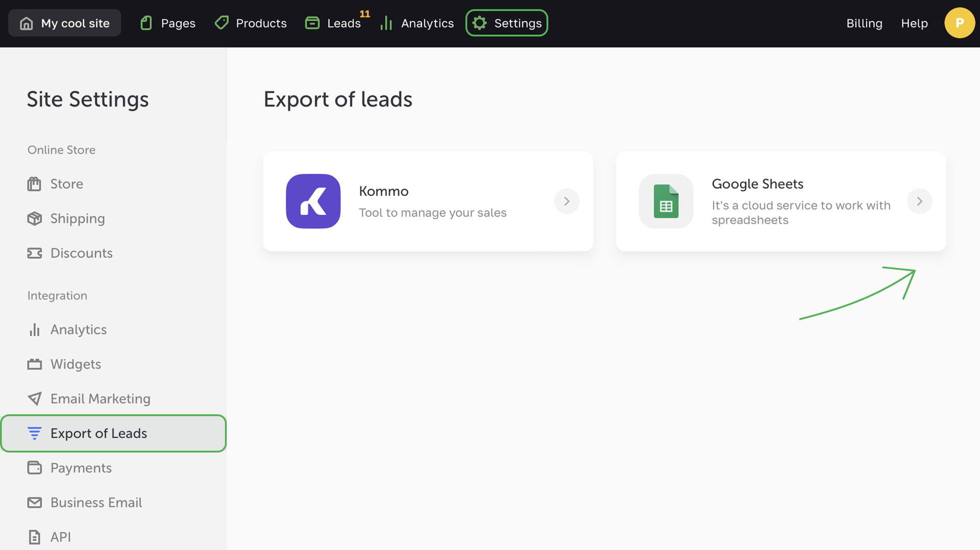Click the purple Kommo logo icon

(x=313, y=201)
